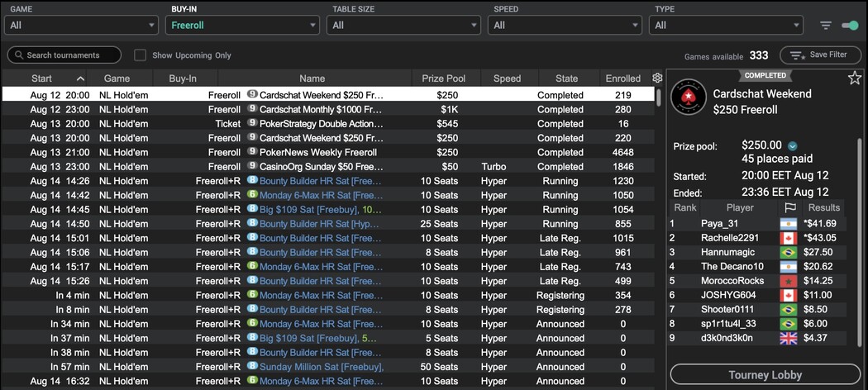The image size is (868, 390).
Task: Select player Paya_31 in results
Action: [719, 223]
